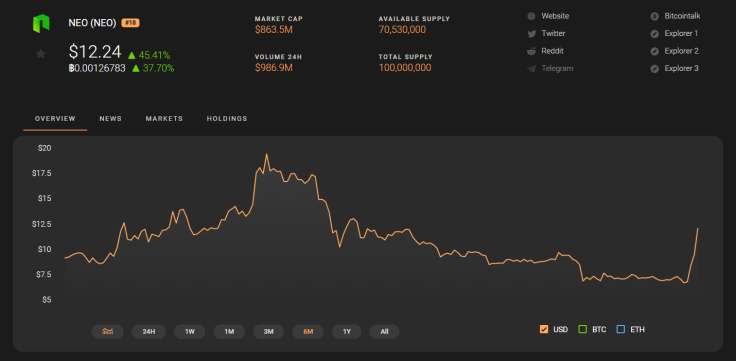Open the Overview tab
This screenshot has height=361, width=736.
coord(55,119)
